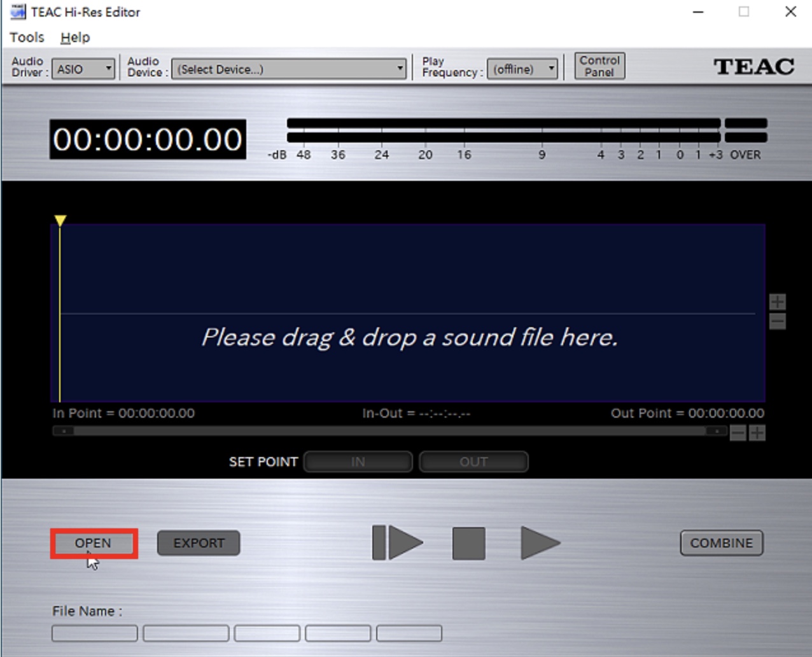Zoom out horizontally with the minus icon
Screen dimensions: 812x657
[x=738, y=434]
